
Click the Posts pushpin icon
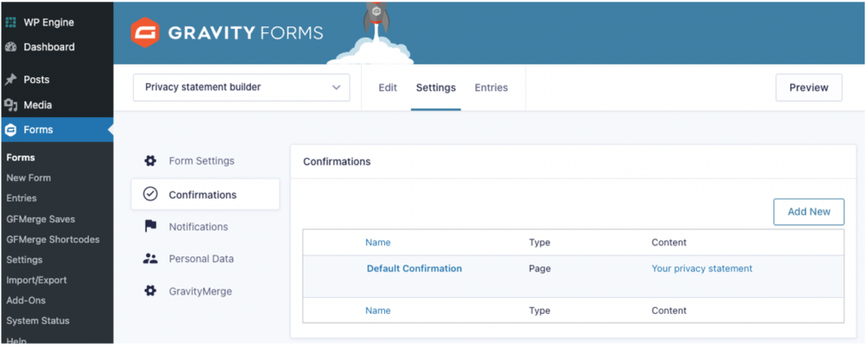coord(11,80)
